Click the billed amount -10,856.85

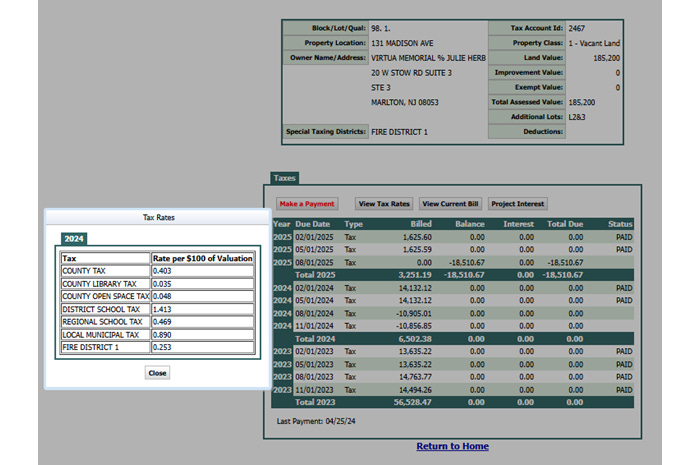coord(414,326)
